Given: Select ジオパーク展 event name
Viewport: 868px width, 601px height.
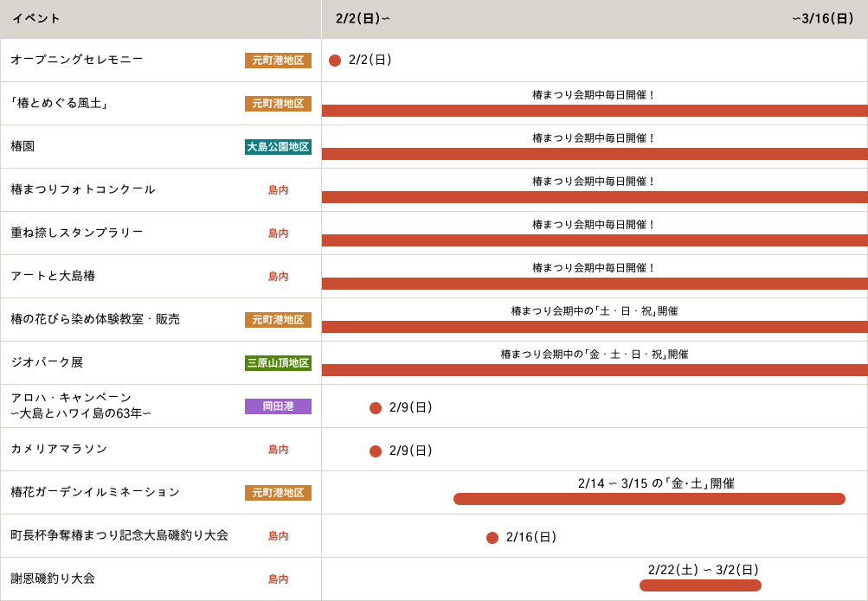Looking at the screenshot, I should pos(47,362).
